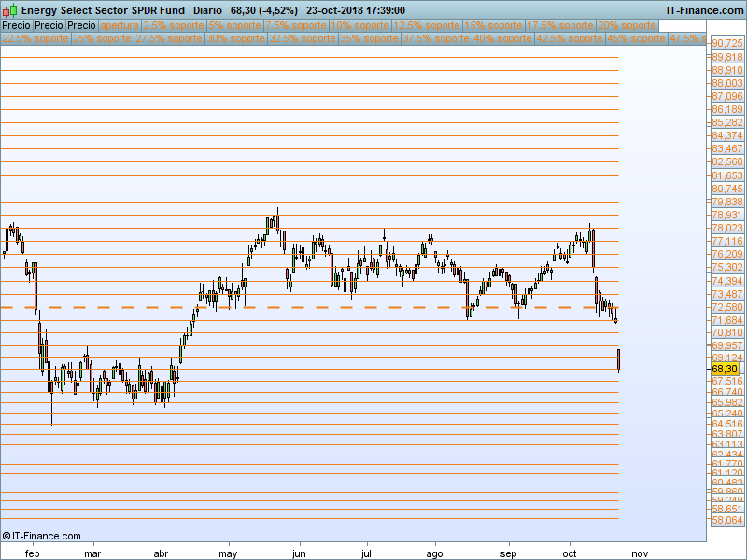Click the 68,30 (-4,52%) quote in header

263,10
